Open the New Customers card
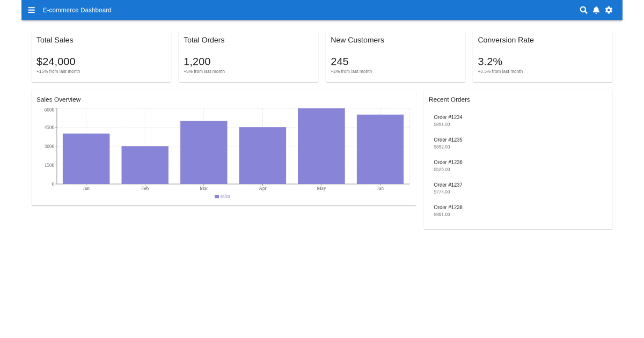 tap(395, 56)
